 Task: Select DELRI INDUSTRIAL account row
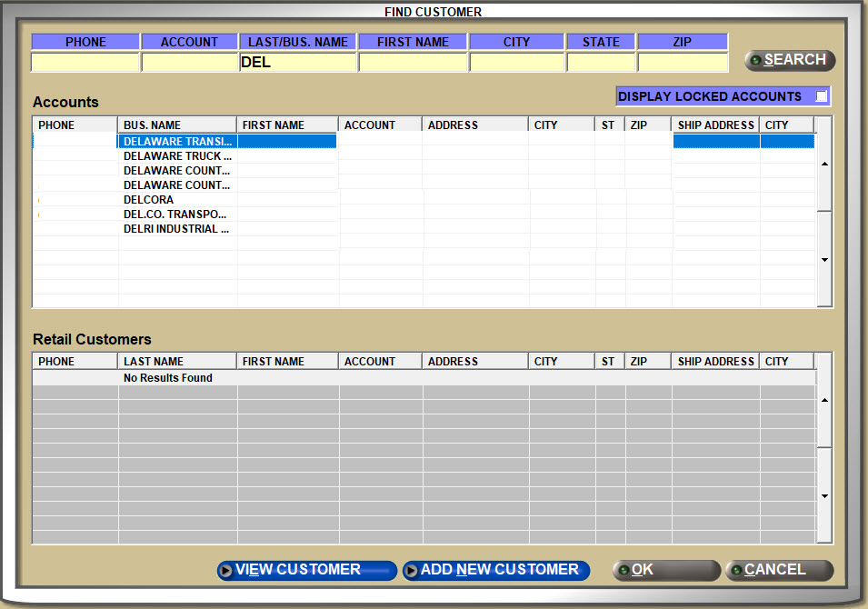[x=177, y=229]
